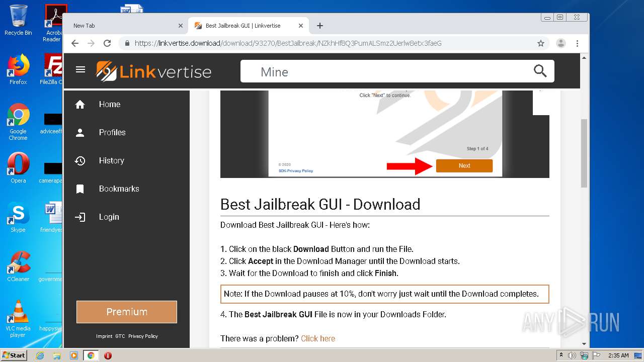Open Chrome three-dot menu
The width and height of the screenshot is (644, 362).
click(578, 43)
